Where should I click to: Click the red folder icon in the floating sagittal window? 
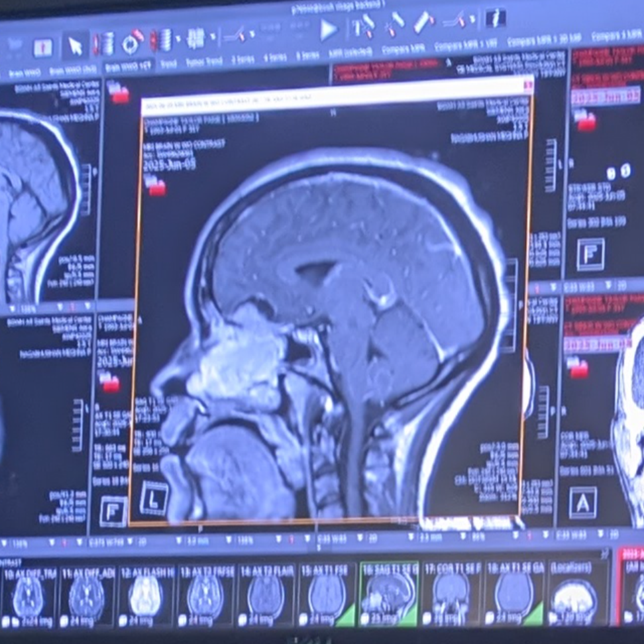[156, 185]
